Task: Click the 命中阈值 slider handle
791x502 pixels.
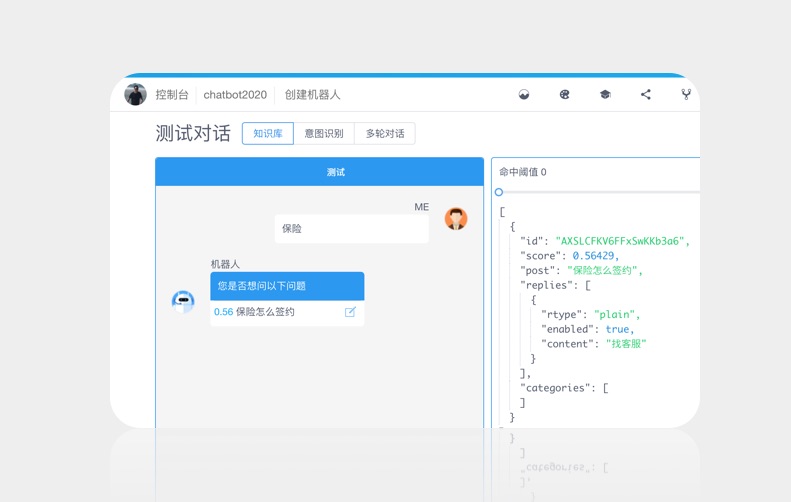Action: 499,192
